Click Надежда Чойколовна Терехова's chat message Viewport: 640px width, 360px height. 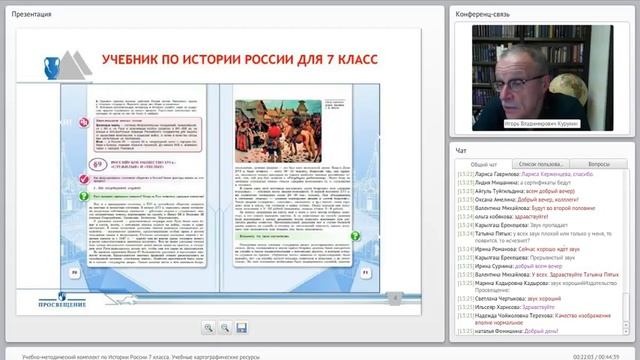[534, 319]
